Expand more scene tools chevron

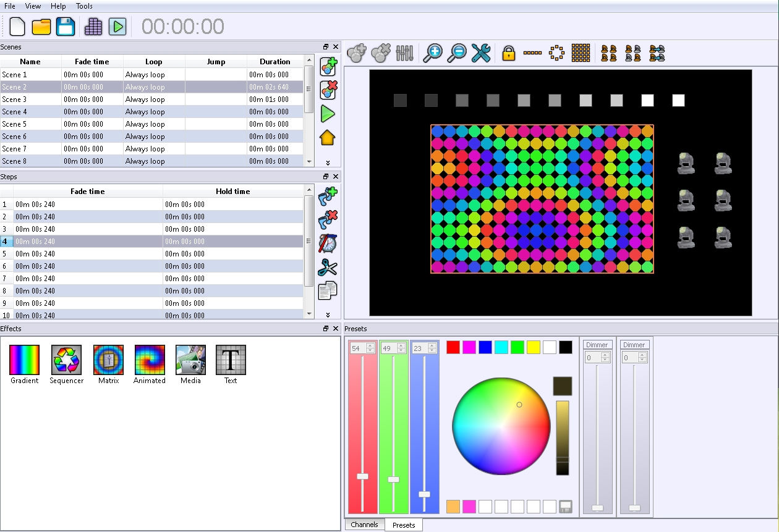click(x=328, y=163)
